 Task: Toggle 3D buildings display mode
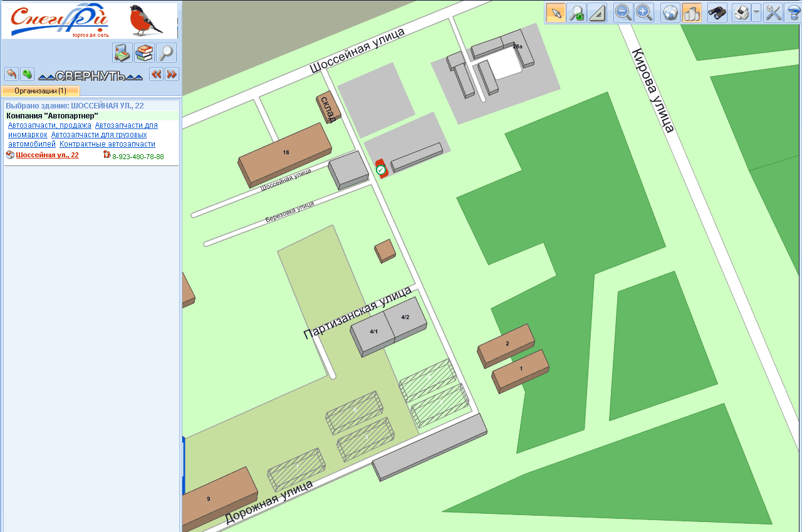coord(691,13)
